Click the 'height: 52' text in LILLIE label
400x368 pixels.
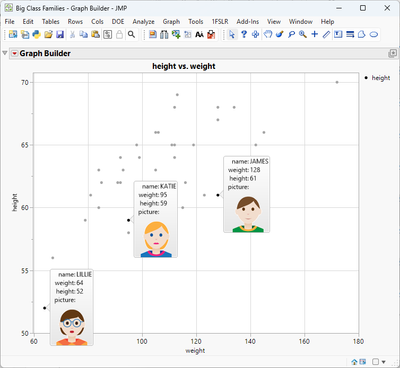click(69, 291)
